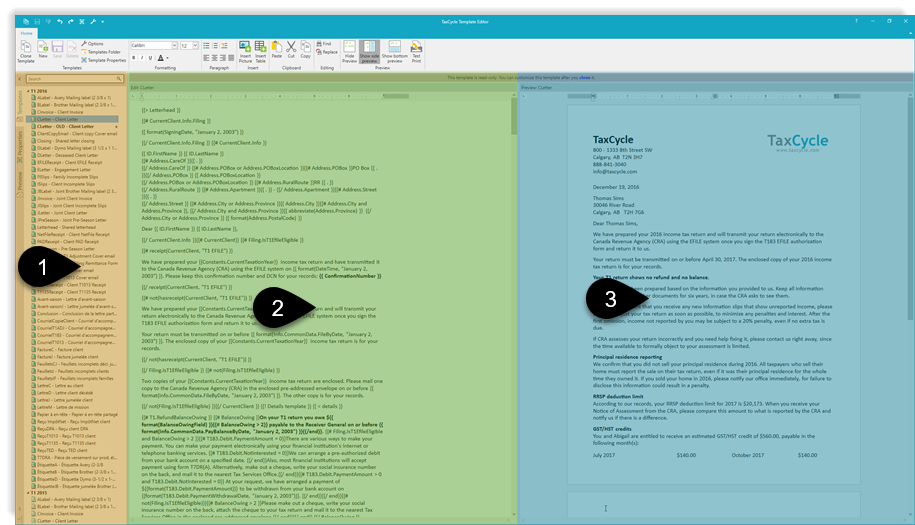The image size is (915, 525).
Task: Click quick access copy template icon
Action: (26, 22)
